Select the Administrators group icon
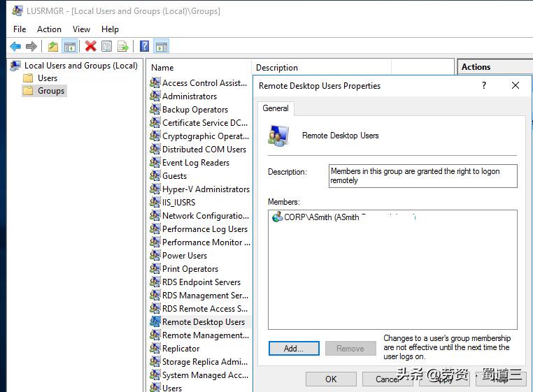This screenshot has width=533, height=392. pos(155,96)
